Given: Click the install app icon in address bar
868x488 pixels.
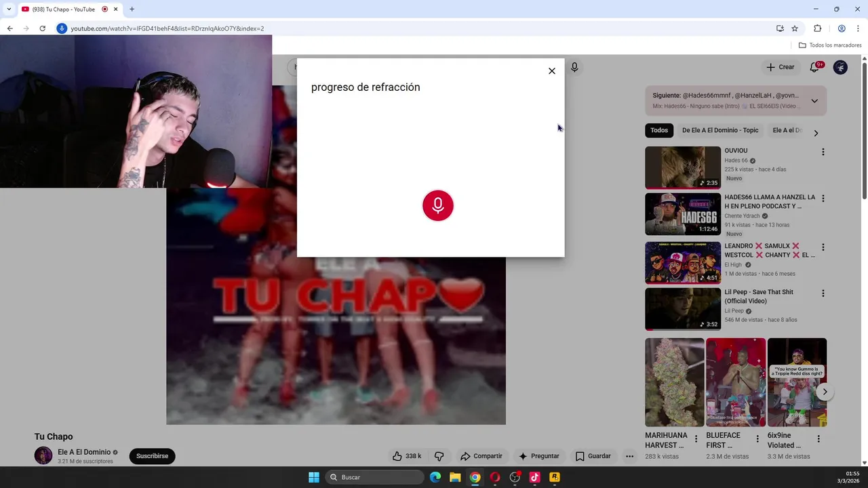Looking at the screenshot, I should point(780,28).
